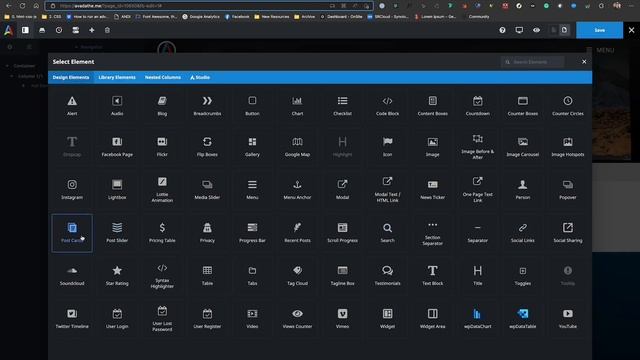Toggle the preview eye icon in toolbar
This screenshot has width=640, height=360.
(x=536, y=30)
